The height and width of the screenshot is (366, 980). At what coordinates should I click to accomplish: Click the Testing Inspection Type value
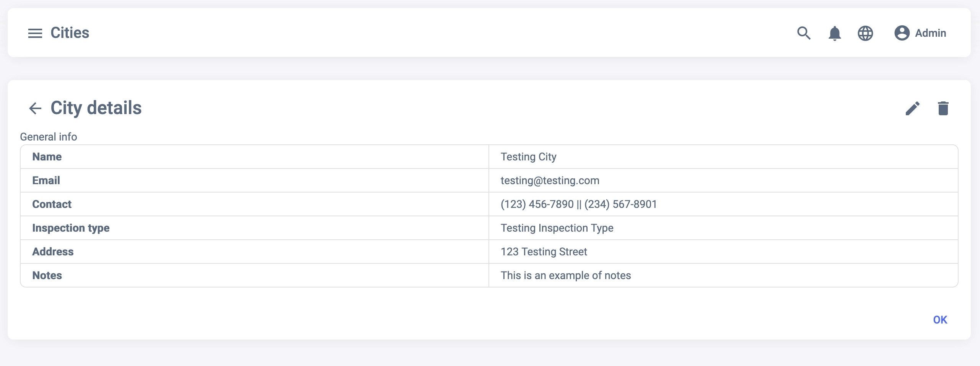coord(557,228)
